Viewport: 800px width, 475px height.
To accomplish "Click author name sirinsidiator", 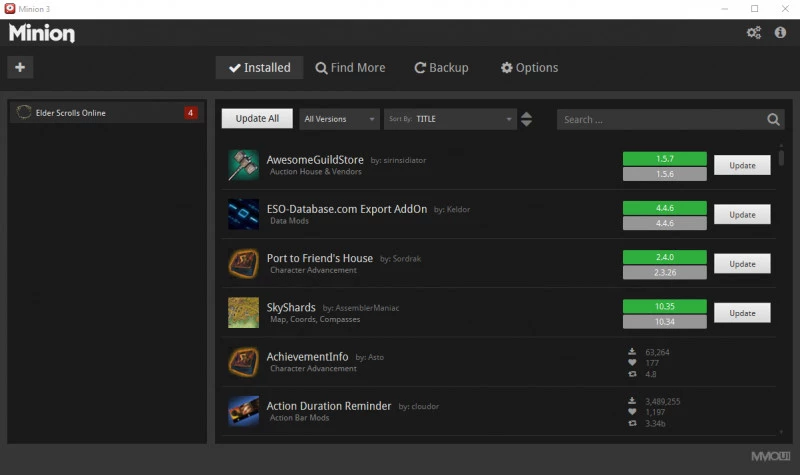I will pyautogui.click(x=405, y=160).
